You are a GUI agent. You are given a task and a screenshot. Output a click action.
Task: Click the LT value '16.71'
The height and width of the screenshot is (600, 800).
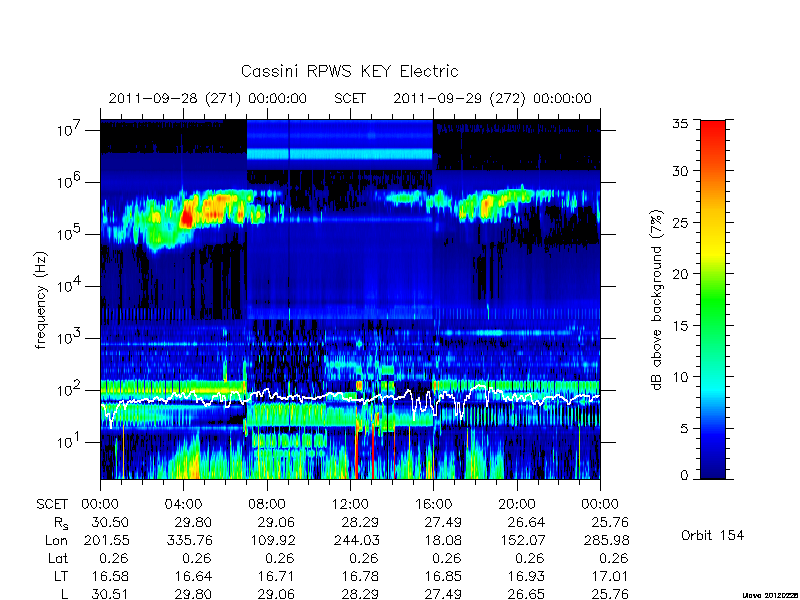277,576
